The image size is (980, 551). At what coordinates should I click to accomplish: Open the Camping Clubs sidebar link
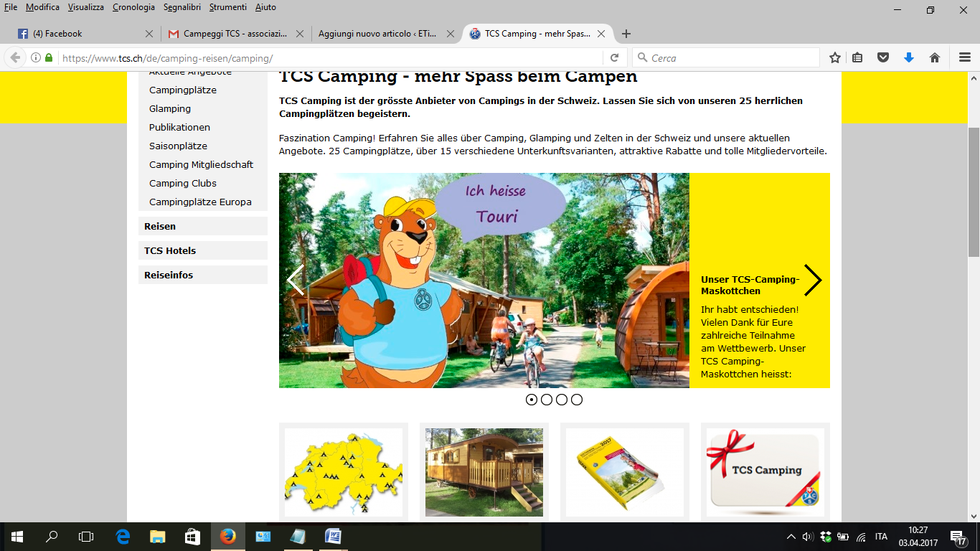(x=183, y=184)
